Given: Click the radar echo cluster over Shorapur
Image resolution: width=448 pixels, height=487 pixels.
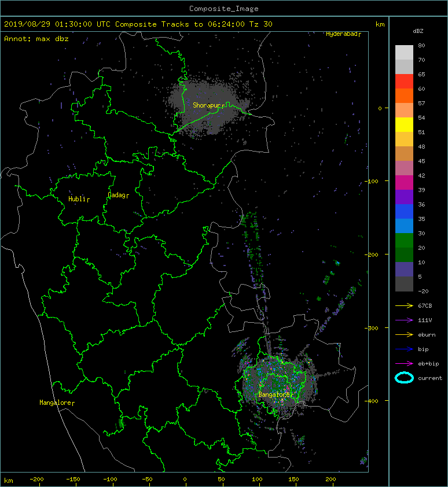Looking at the screenshot, I should point(208,106).
